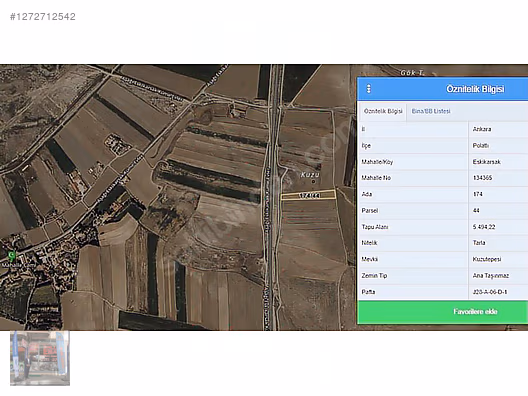Image resolution: width=528 pixels, height=396 pixels.
Task: Select Mahalle No value 134365
Action: click(x=482, y=178)
